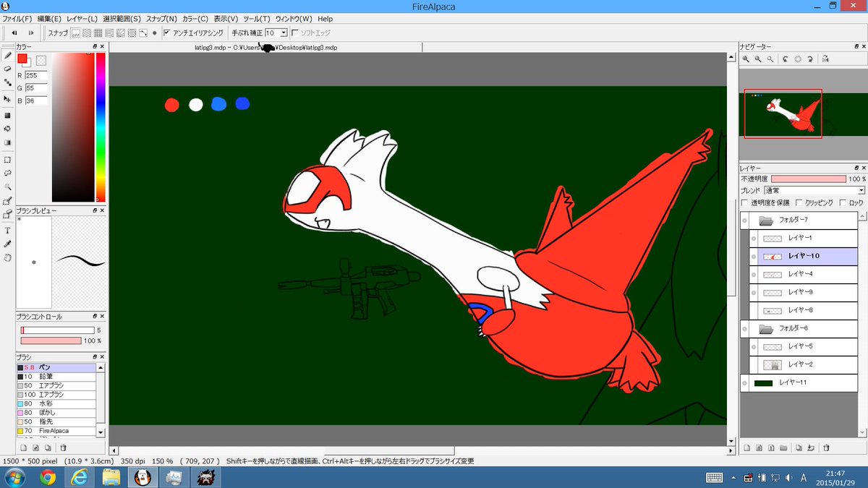Enable the ソフトエッジ checkbox
This screenshot has height=488, width=868.
[294, 33]
